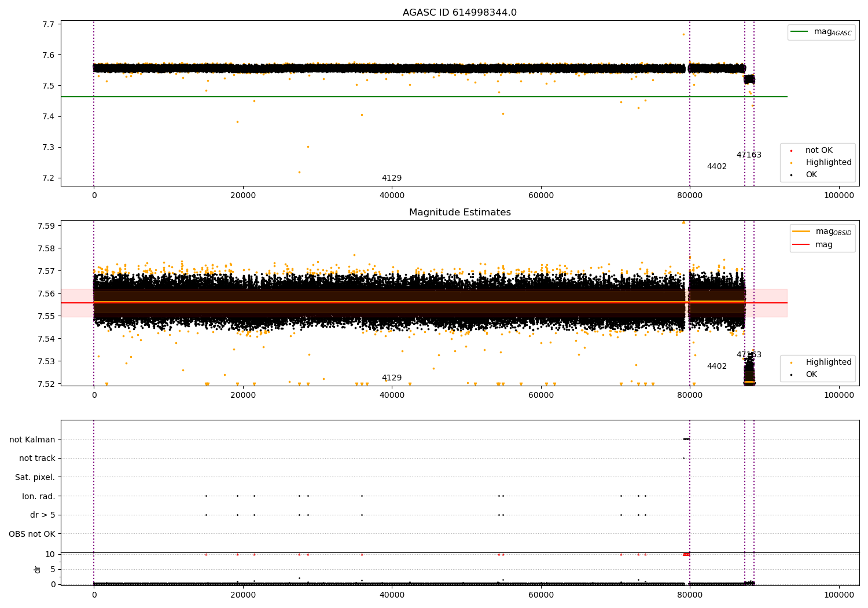Click the "Magnitude Estimates" subplot title
This screenshot has height=608, width=868.
459,213
